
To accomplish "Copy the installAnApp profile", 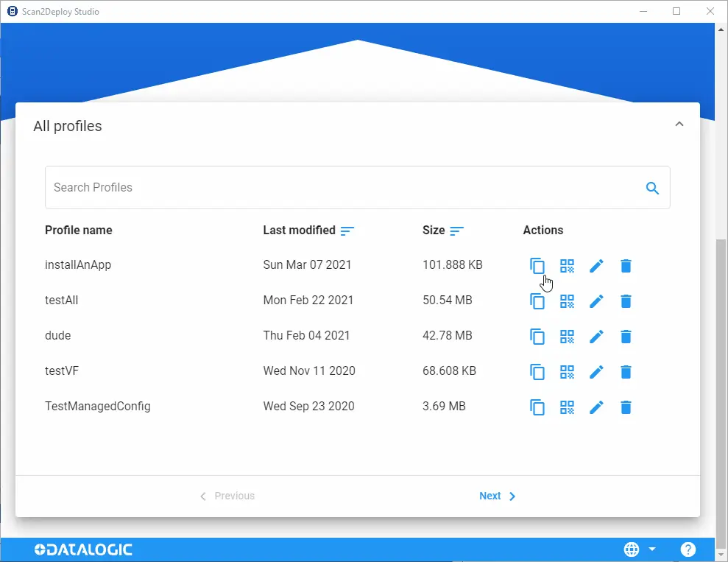I will coord(537,266).
